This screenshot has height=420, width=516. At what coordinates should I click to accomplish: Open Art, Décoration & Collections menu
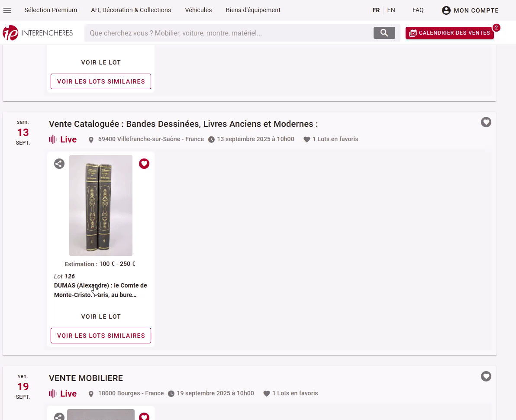(x=131, y=10)
